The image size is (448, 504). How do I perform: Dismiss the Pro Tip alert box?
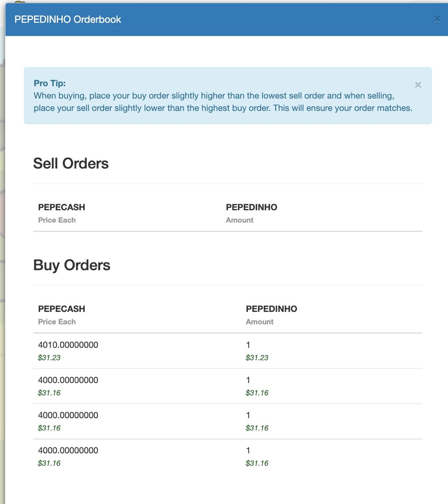point(418,85)
